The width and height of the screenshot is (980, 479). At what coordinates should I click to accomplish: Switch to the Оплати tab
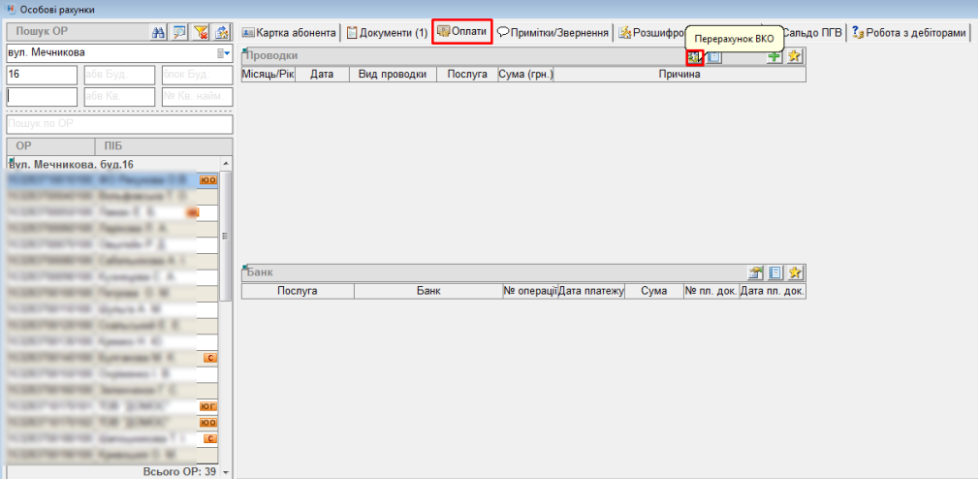(462, 32)
